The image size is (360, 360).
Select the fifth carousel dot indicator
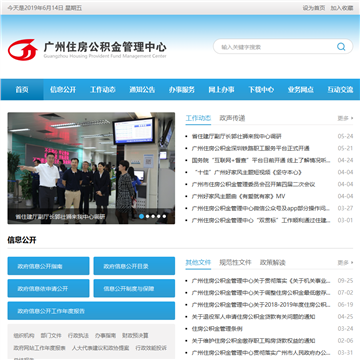pos(164,216)
